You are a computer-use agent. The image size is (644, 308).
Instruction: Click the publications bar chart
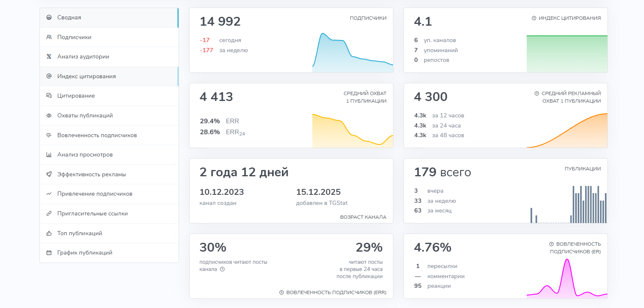pyautogui.click(x=567, y=205)
